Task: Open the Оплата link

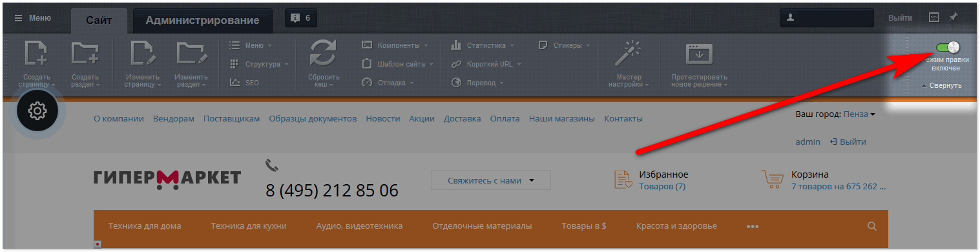Action: click(505, 119)
